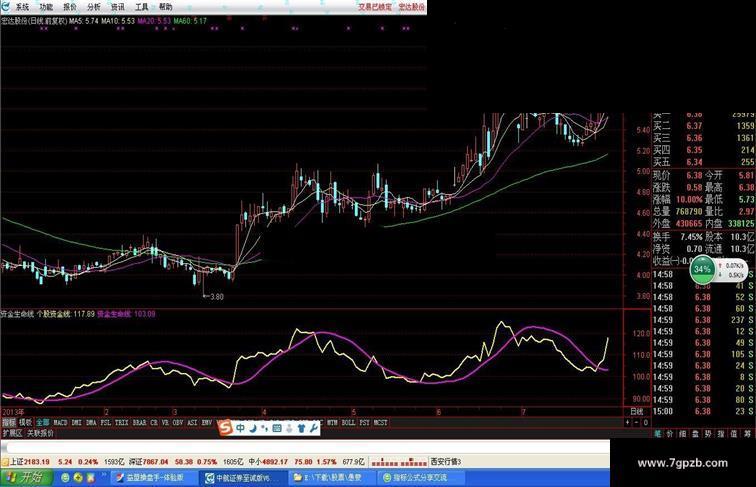The height and width of the screenshot is (487, 756).
Task: Open the 益盟操盘手 taskbar item
Action: 153,478
